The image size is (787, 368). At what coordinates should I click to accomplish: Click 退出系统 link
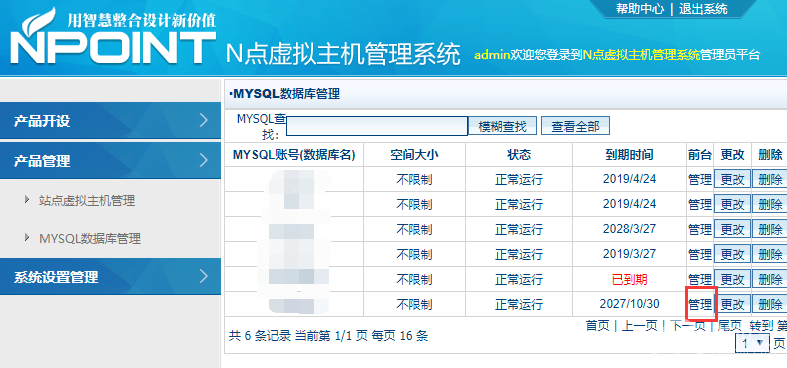point(703,9)
